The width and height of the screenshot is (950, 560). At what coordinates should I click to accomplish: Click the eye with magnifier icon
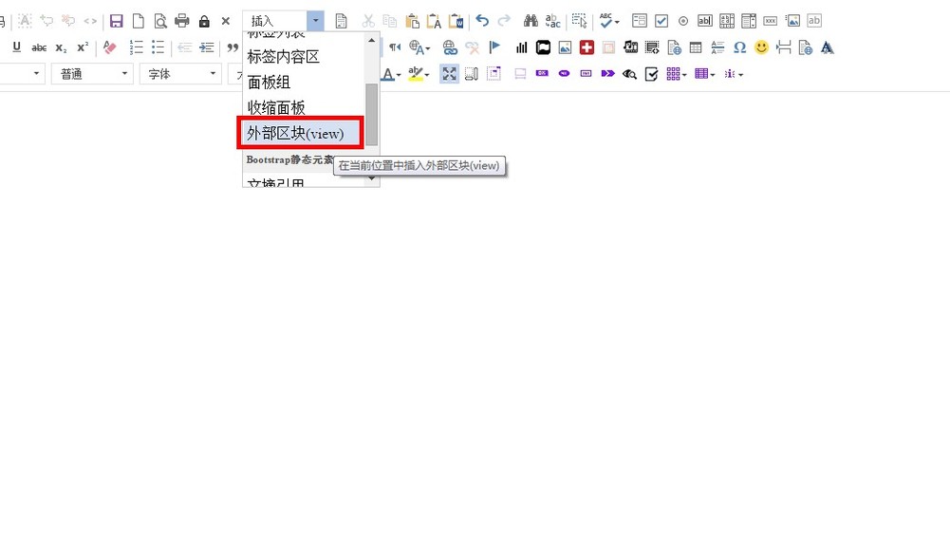[x=629, y=74]
